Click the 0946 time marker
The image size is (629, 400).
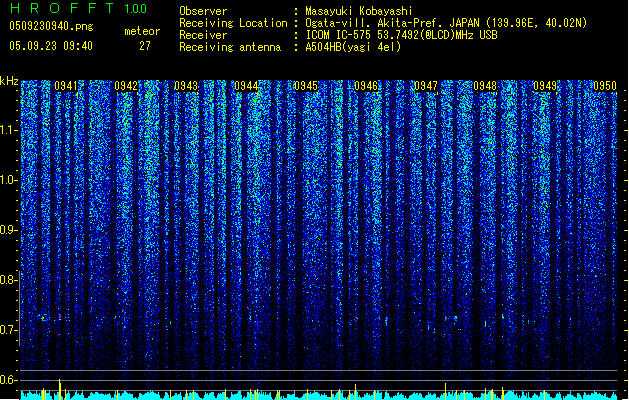point(366,86)
